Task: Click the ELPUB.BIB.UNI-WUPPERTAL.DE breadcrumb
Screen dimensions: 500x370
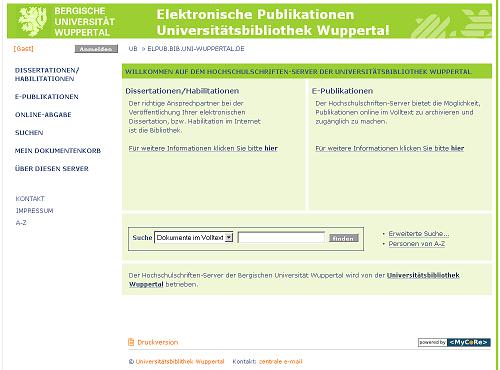Action: pos(196,49)
